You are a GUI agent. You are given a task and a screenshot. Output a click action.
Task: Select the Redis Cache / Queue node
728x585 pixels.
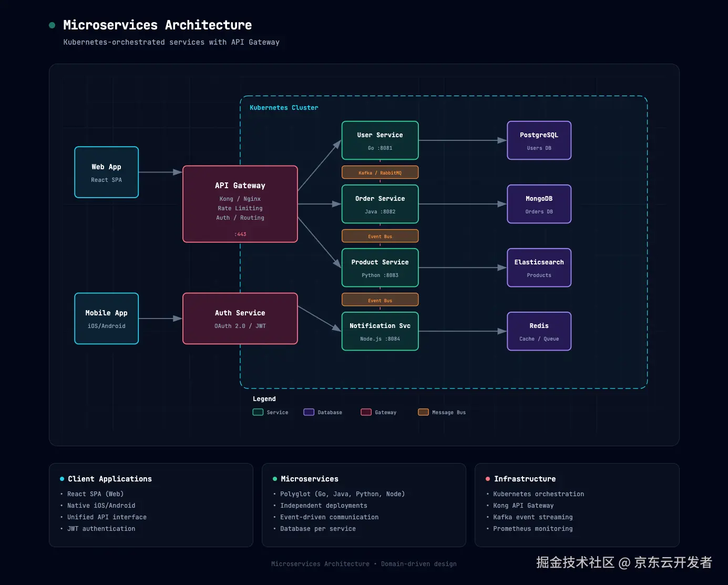pyautogui.click(x=539, y=331)
